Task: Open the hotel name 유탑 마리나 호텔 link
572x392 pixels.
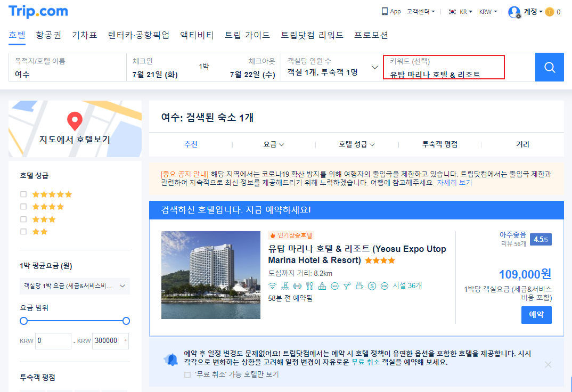Action: [357, 255]
